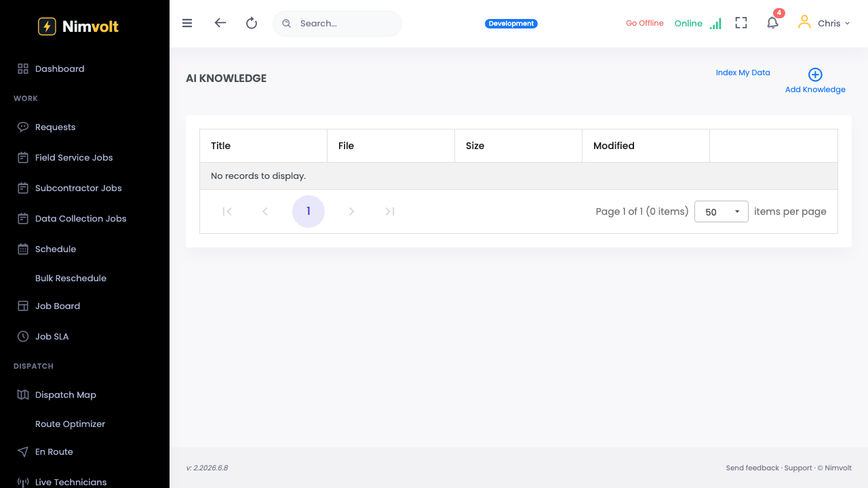Open the notifications bell icon
868x488 pixels.
coord(772,23)
